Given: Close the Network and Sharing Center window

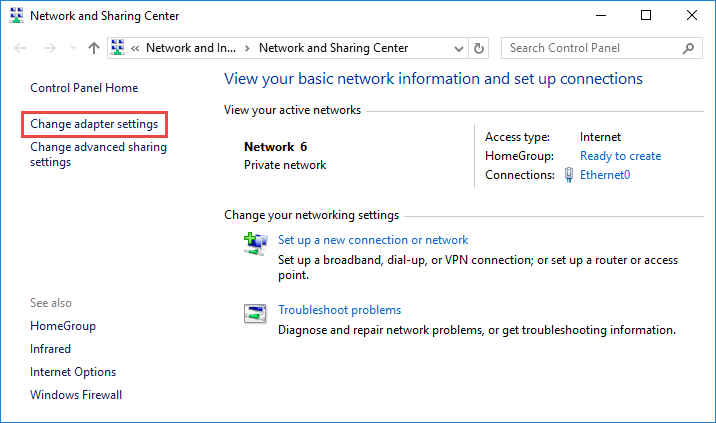Looking at the screenshot, I should (x=691, y=16).
